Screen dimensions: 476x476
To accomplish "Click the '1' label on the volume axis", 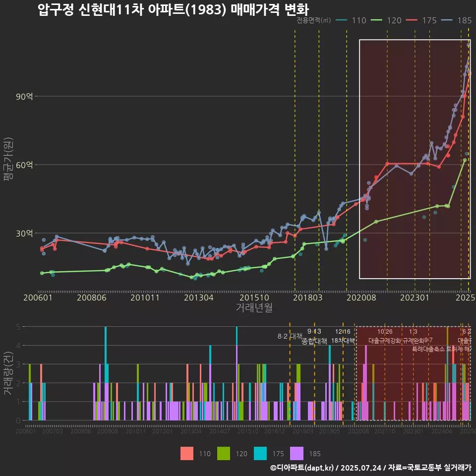I will pyautogui.click(x=18, y=402).
